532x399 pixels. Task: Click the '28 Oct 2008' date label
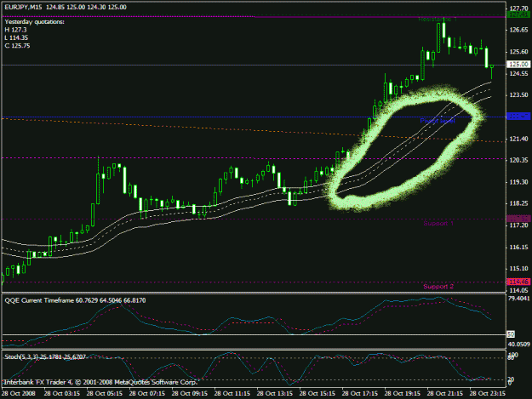coord(19,394)
